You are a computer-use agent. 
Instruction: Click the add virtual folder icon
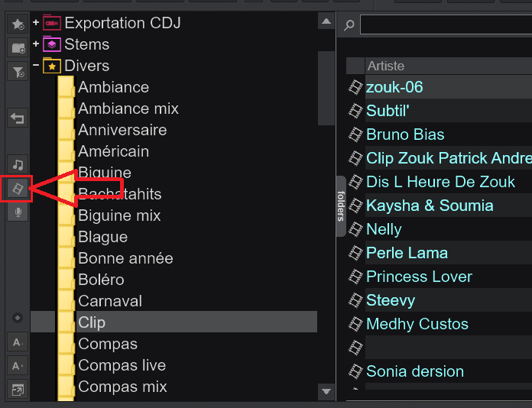click(x=18, y=48)
